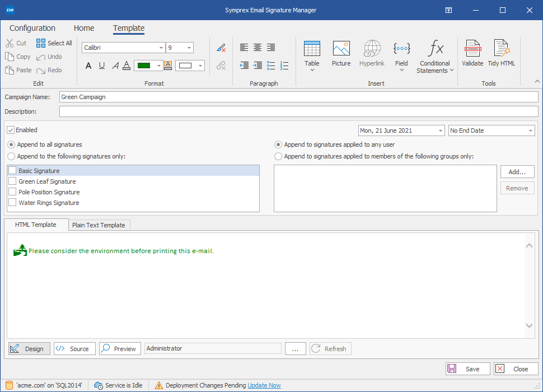Check the Green Leaf Signature checkbox
The height and width of the screenshot is (392, 543).
click(x=12, y=181)
